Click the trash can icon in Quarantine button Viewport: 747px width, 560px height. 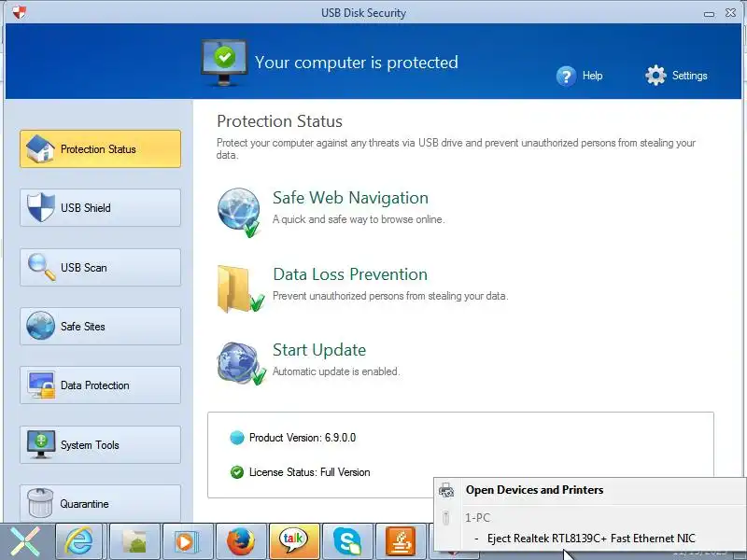[40, 502]
